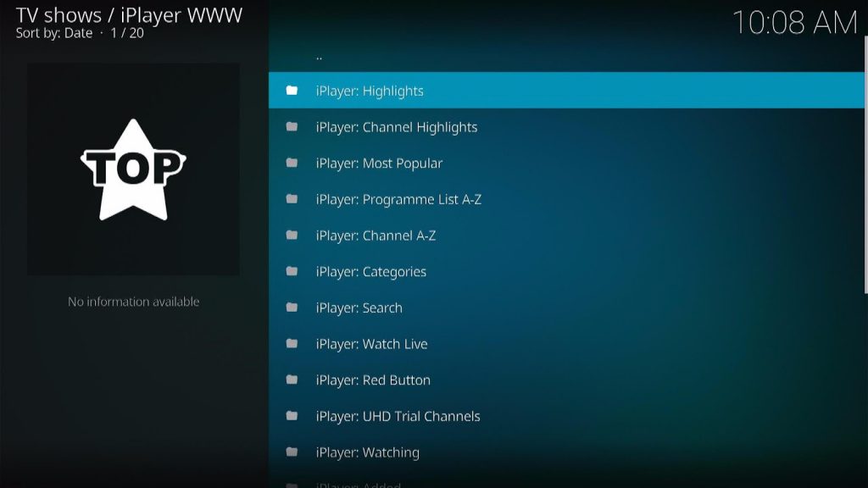Click the 'Sort by: Date' label
Image resolution: width=868 pixels, height=488 pixels.
click(54, 33)
